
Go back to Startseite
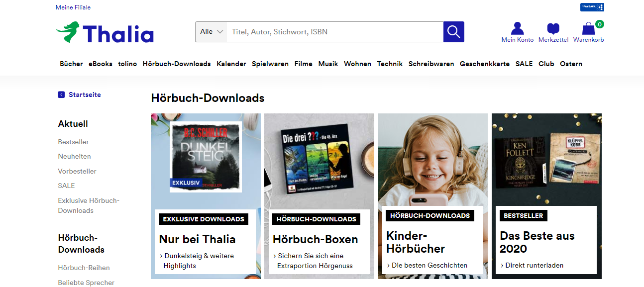pos(85,95)
